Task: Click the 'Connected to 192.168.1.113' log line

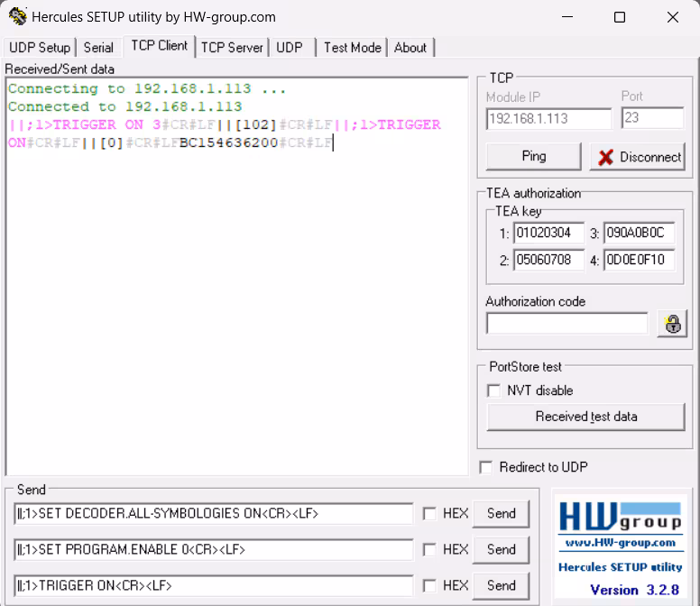Action: (125, 106)
